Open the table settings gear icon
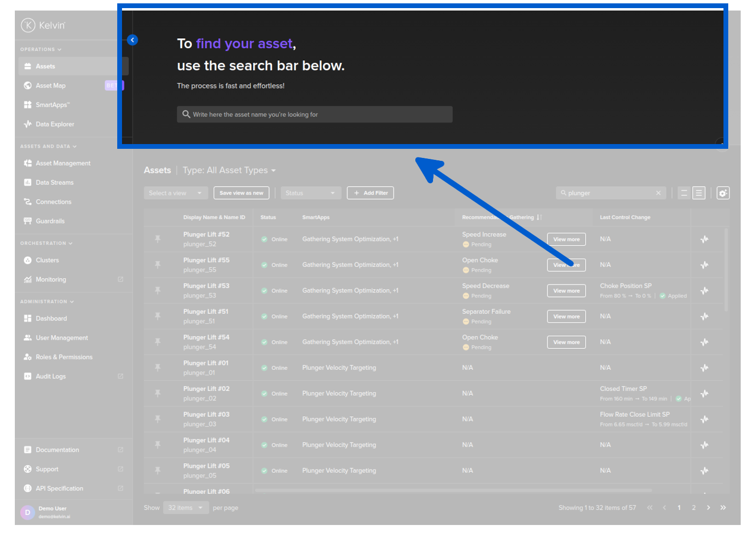The image size is (756, 536). 723,193
